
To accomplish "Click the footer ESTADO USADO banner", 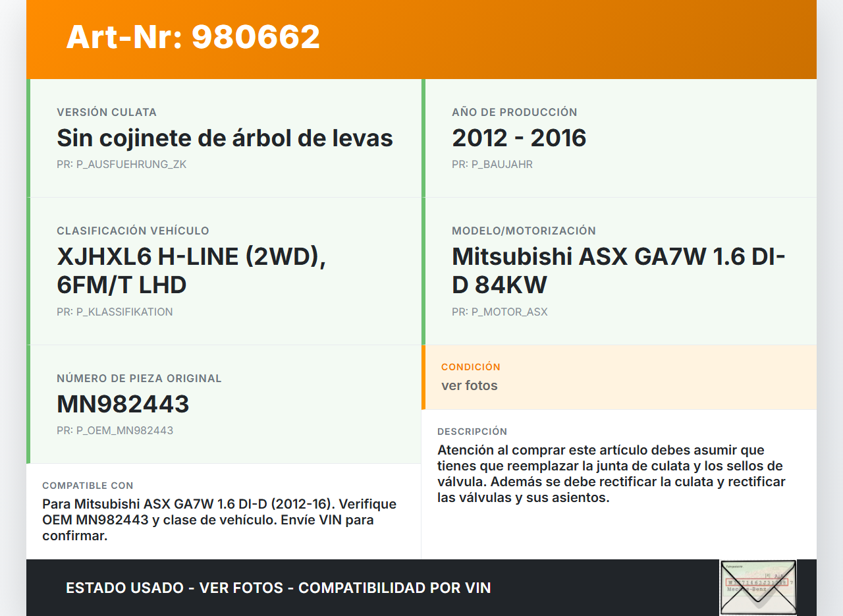I will (277, 587).
